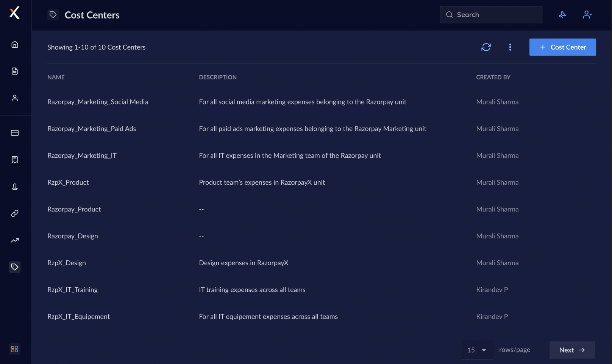The width and height of the screenshot is (612, 364).
Task: Open RzpX_IT_Equipement cost center row
Action: (x=322, y=317)
